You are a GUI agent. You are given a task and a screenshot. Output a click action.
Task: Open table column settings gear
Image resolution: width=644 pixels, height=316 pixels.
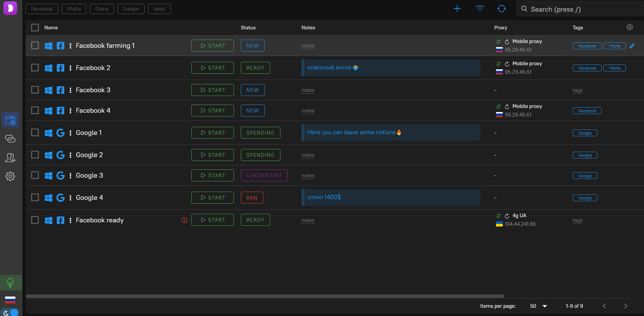tap(630, 27)
